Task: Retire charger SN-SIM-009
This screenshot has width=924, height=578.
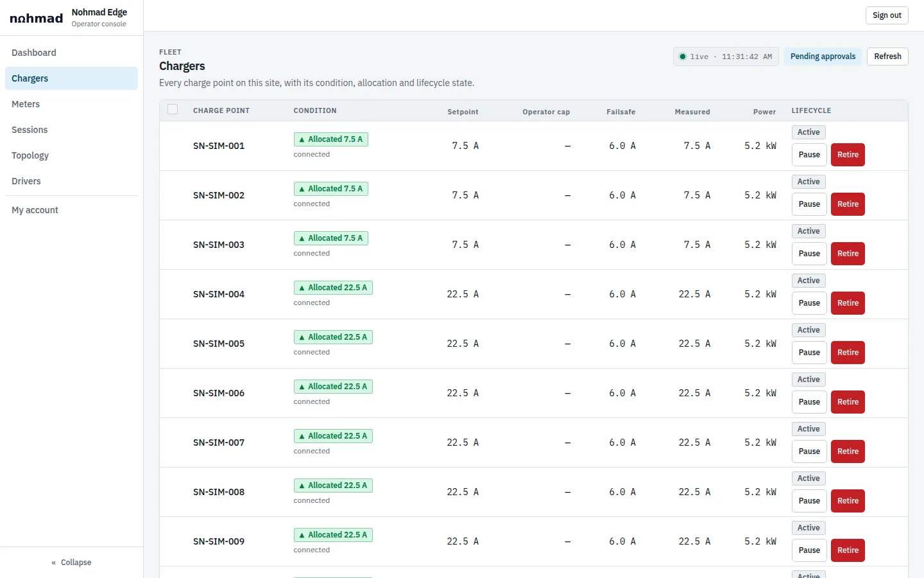Action: (848, 550)
